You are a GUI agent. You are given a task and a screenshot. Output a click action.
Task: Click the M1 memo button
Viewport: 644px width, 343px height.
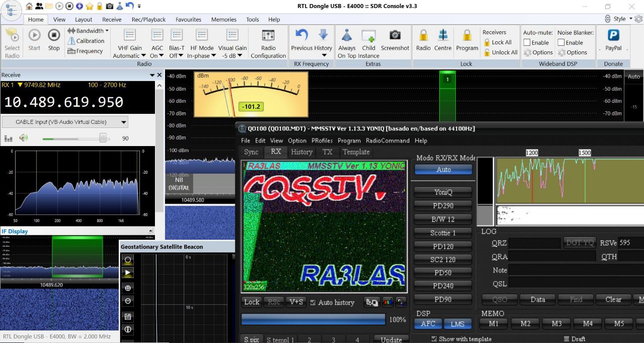[x=494, y=323]
